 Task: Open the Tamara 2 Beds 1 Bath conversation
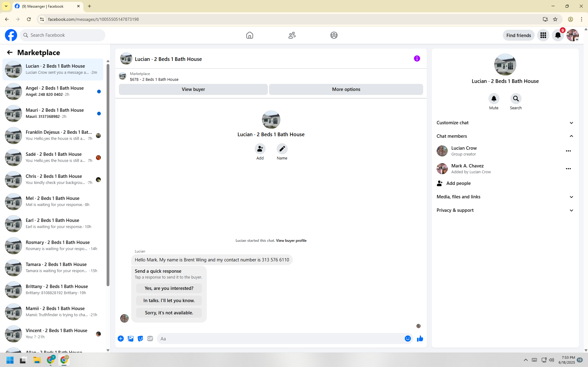click(x=53, y=268)
